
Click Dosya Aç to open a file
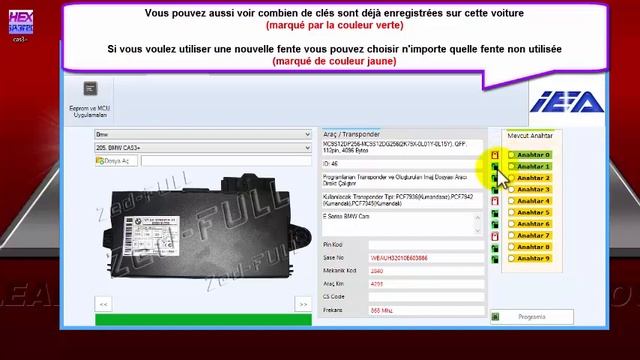click(x=116, y=161)
